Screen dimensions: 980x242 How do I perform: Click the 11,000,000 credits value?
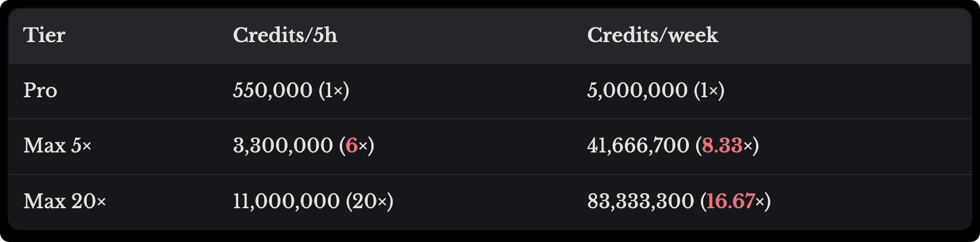286,202
